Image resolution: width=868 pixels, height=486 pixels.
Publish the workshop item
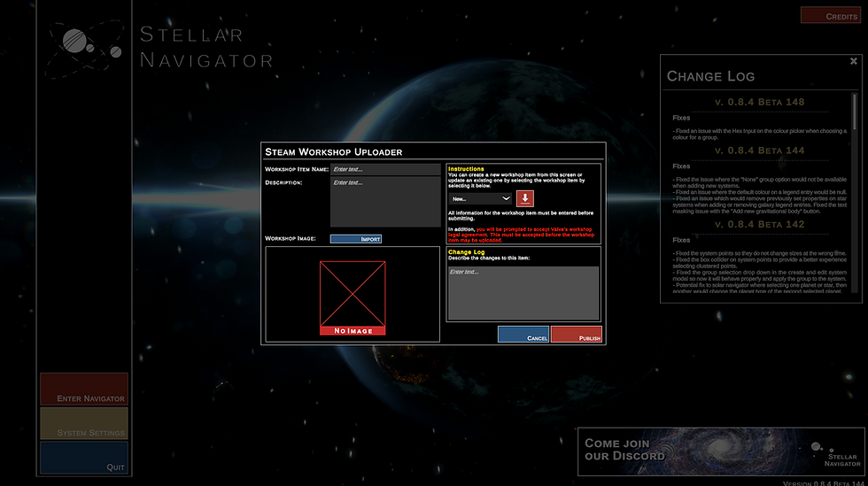577,335
